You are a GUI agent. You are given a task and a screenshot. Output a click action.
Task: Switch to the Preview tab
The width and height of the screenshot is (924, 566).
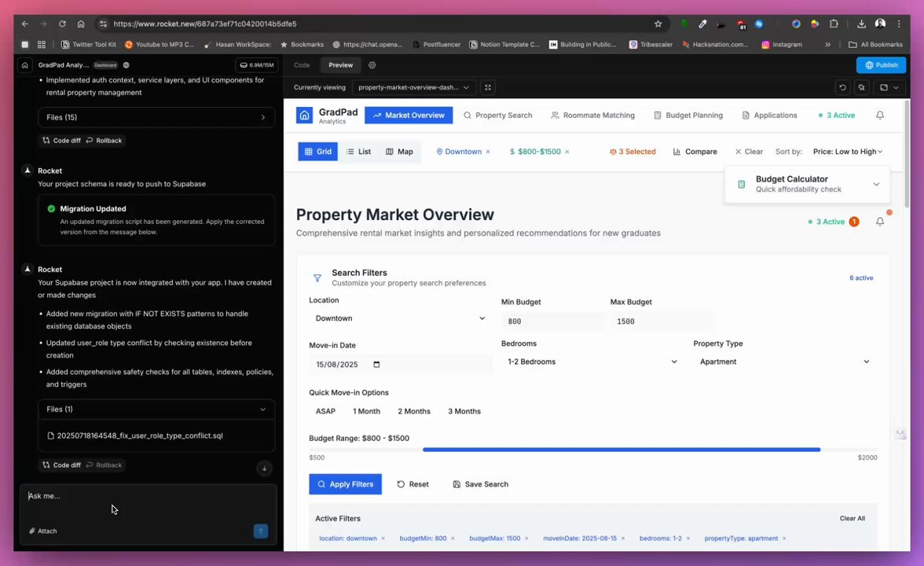(341, 64)
